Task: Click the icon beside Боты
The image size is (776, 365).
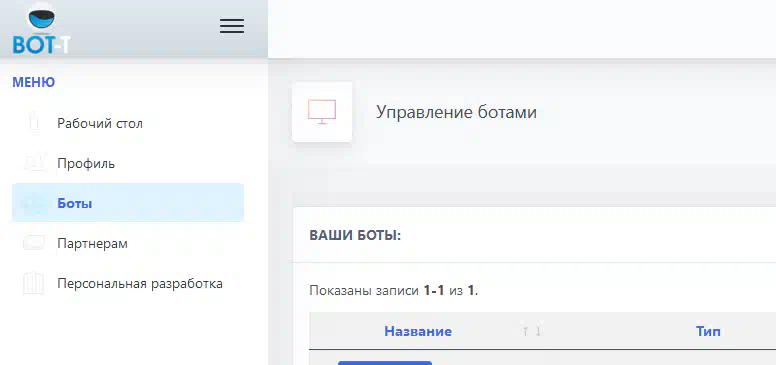Action: click(34, 203)
